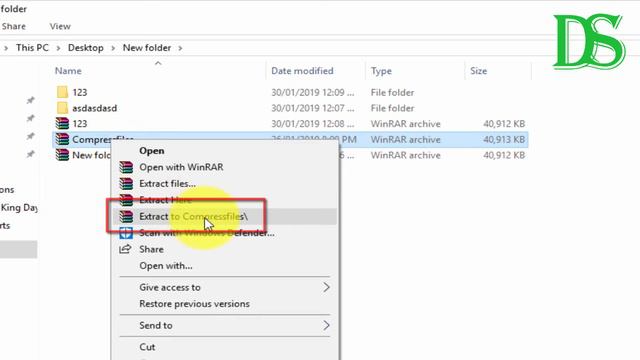Click the 30/01/2019 12:07 date cell
The image size is (640, 360).
coord(313,108)
